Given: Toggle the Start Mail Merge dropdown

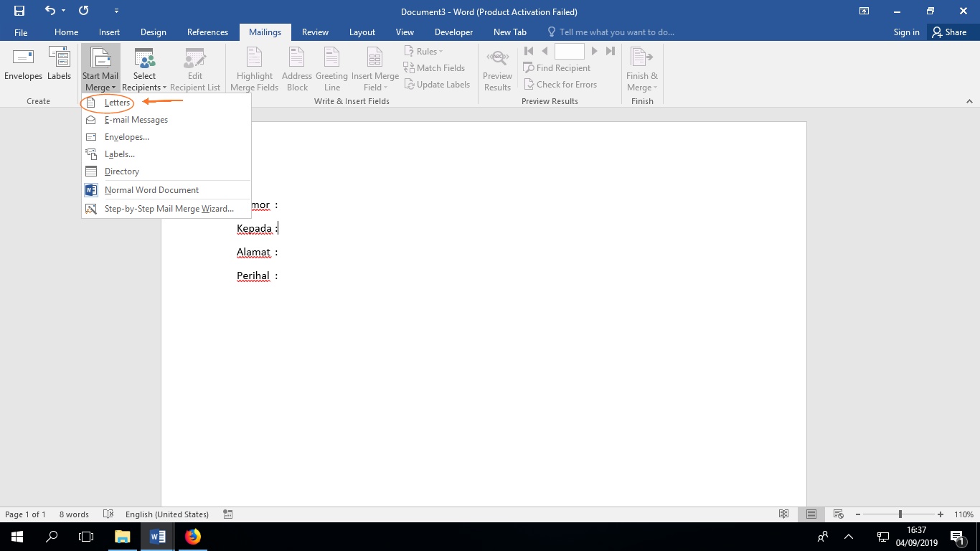Looking at the screenshot, I should pyautogui.click(x=100, y=69).
